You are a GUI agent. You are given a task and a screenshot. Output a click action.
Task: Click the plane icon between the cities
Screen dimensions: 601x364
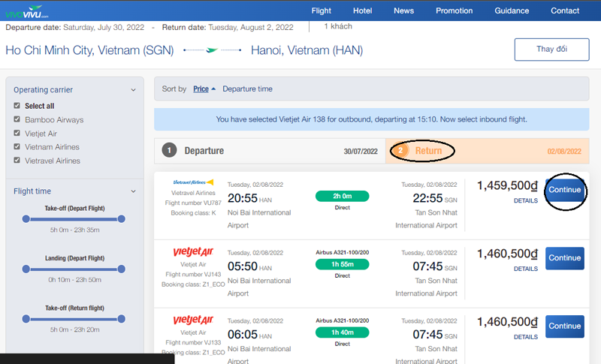[x=212, y=50]
